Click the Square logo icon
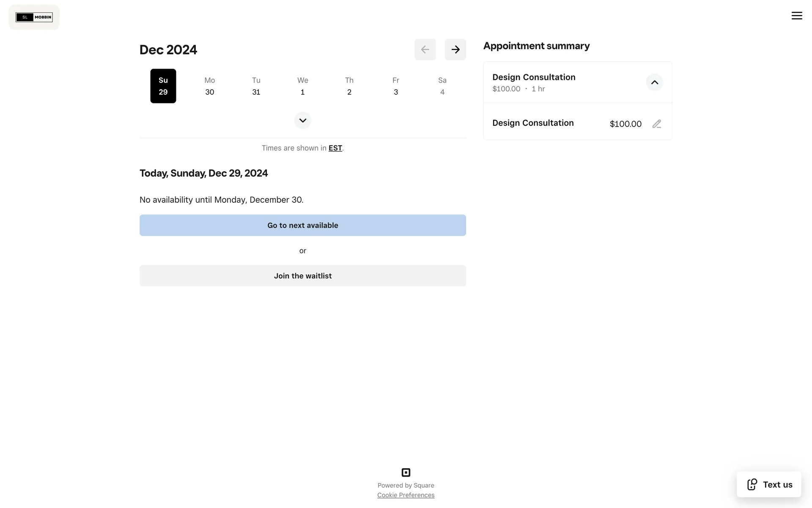 click(x=406, y=472)
